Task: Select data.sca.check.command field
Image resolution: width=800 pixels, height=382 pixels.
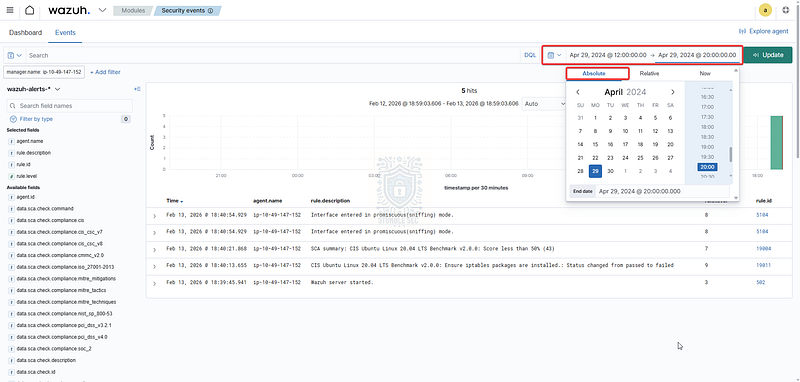Action: click(45, 209)
